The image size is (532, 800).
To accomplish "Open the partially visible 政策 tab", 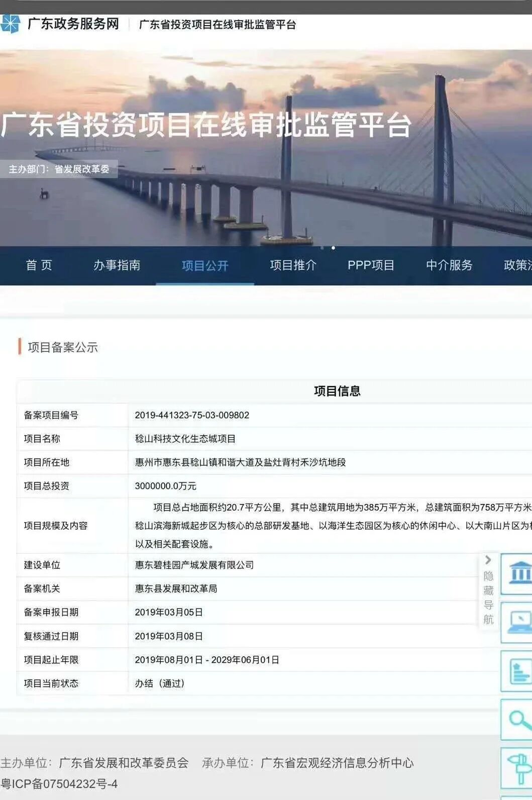I will pyautogui.click(x=518, y=265).
